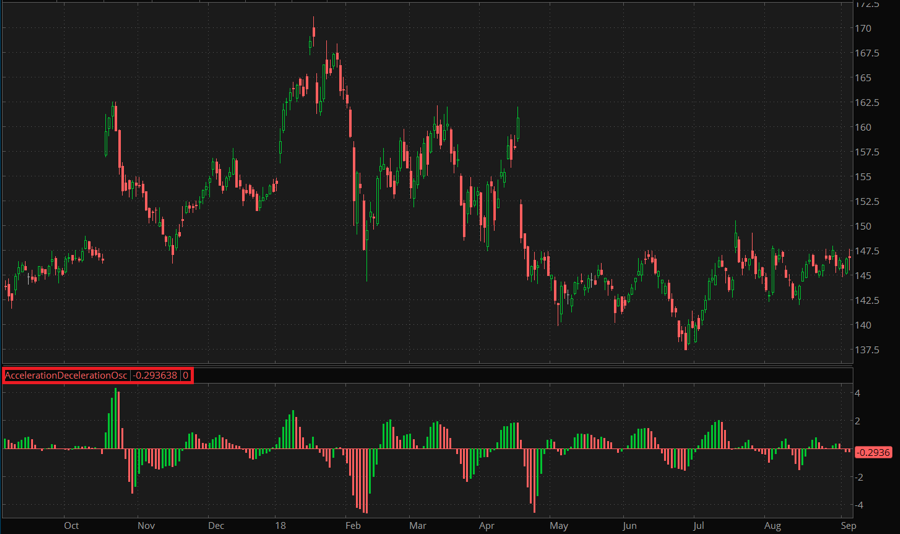Click the AccelerationDecelerationOsc study label
900x534 pixels.
66,376
